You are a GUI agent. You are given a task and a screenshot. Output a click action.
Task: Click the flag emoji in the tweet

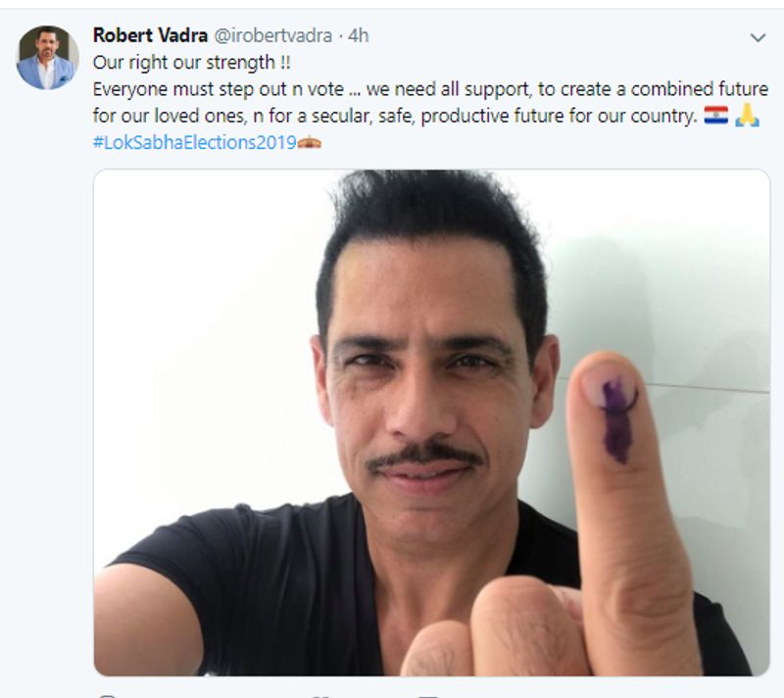pyautogui.click(x=716, y=116)
